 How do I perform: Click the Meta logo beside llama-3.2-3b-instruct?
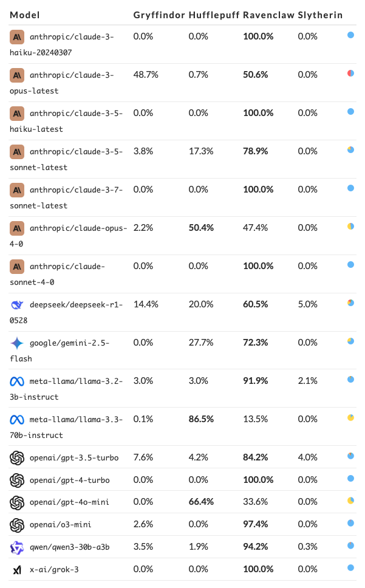[17, 381]
